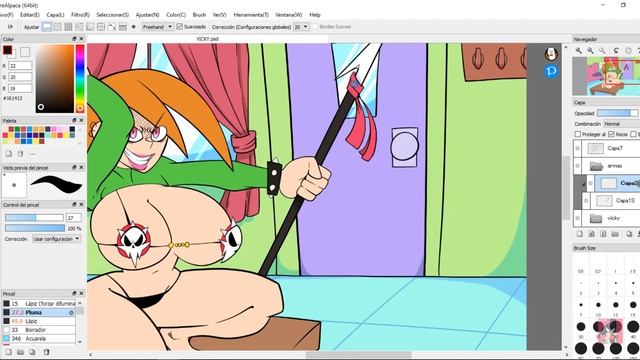Switch to VICKY.psd document tab
This screenshot has height=360, width=640.
[208, 39]
